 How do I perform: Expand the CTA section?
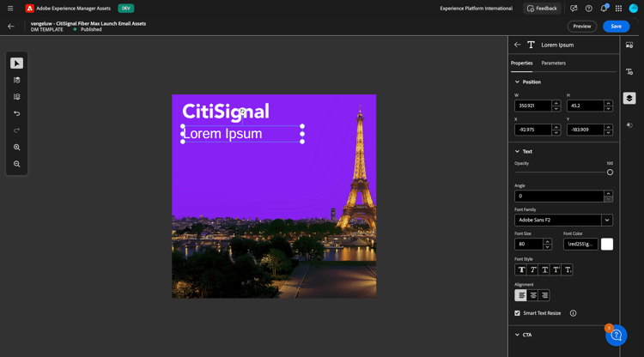tap(517, 335)
